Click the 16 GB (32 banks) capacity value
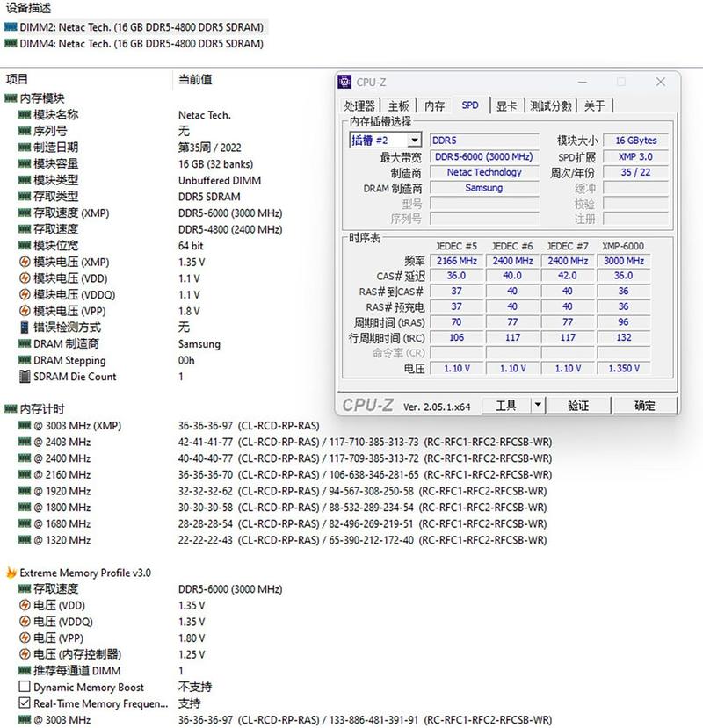703x728 pixels. point(215,164)
